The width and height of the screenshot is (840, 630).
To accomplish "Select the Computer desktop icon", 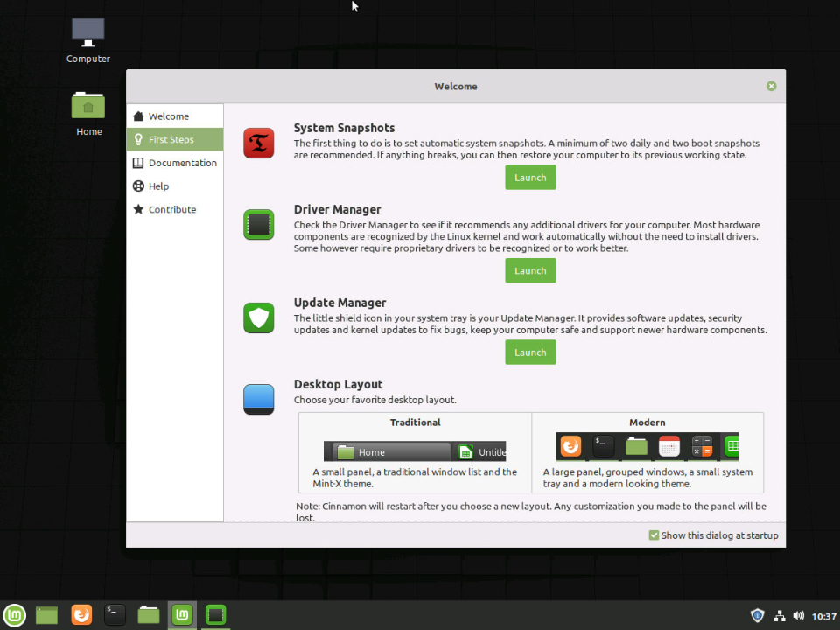I will click(x=88, y=41).
